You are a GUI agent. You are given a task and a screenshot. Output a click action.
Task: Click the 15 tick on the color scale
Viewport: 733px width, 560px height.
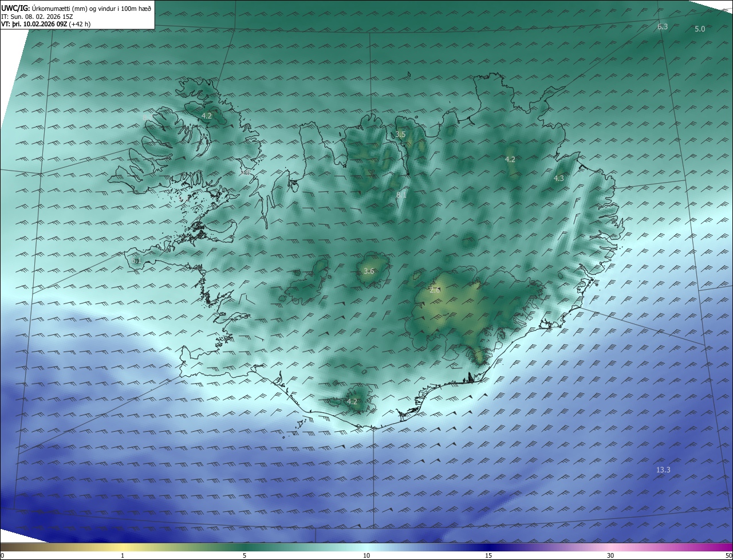488,555
